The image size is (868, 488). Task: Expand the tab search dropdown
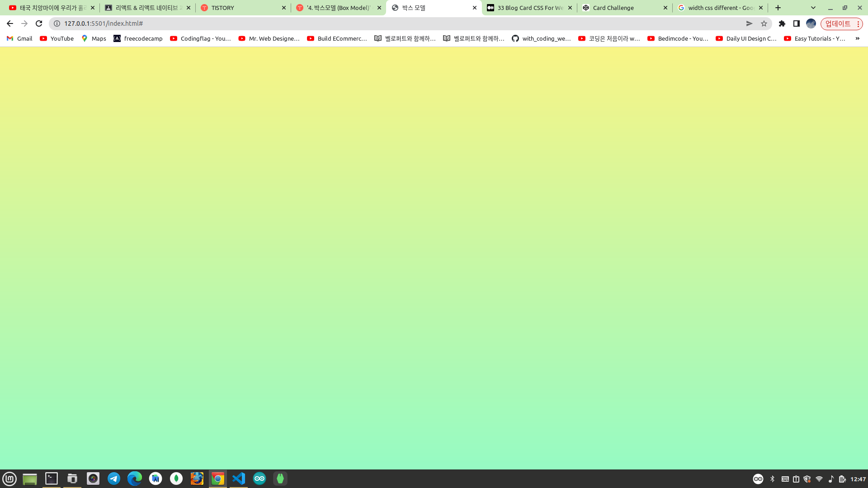pos(813,8)
